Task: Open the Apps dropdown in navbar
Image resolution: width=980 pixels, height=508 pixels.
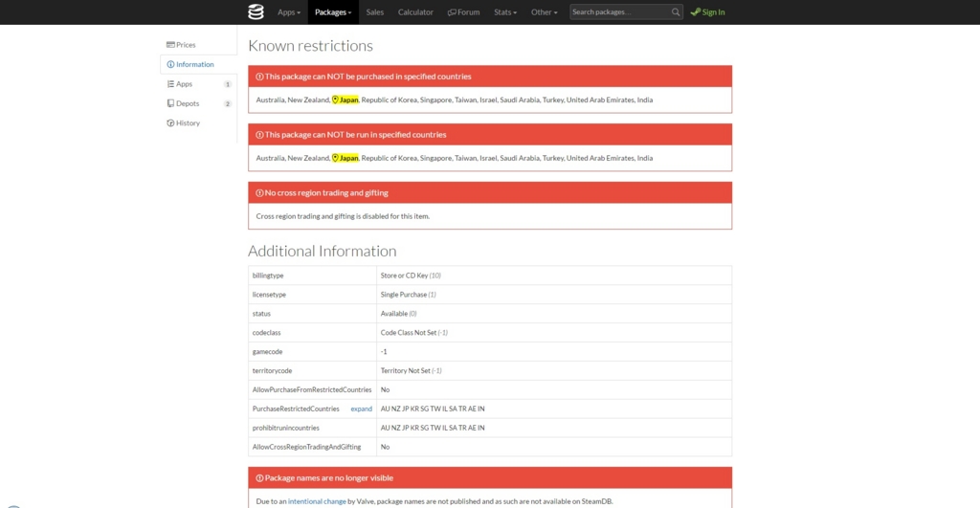Action: (289, 11)
